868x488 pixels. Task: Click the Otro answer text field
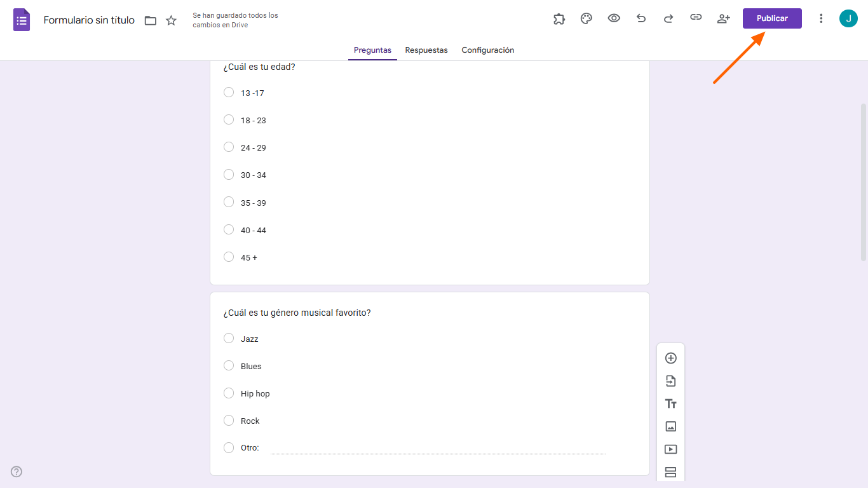(438, 447)
